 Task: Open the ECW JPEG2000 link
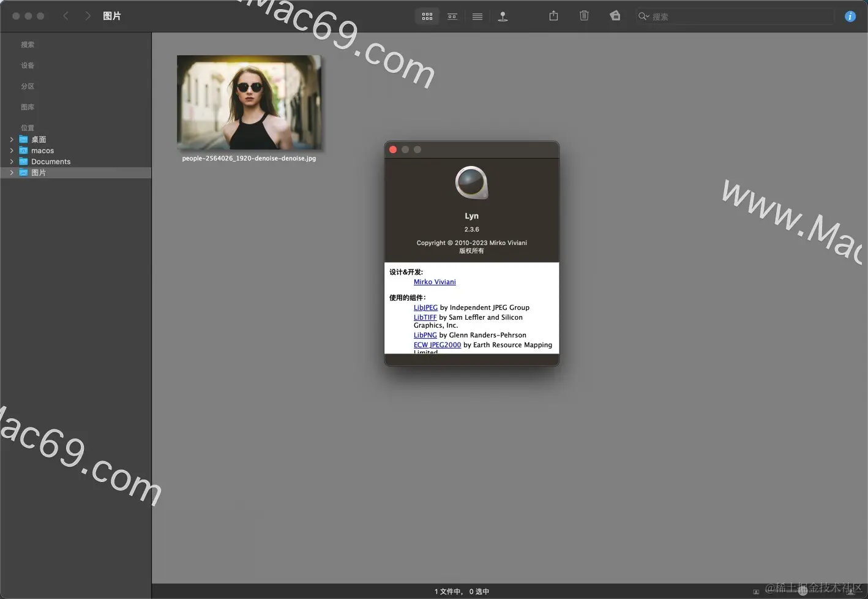click(x=437, y=345)
